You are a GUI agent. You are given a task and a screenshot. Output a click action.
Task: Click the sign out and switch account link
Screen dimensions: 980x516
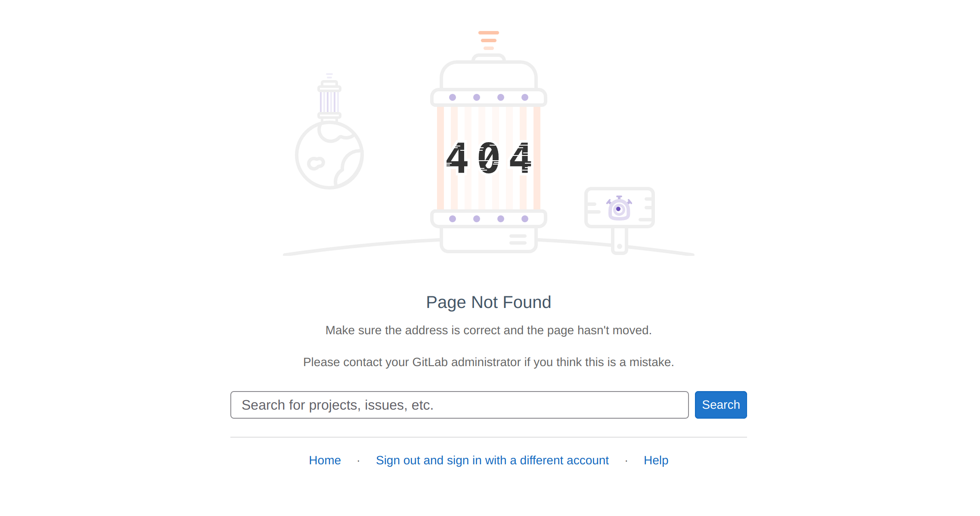click(492, 460)
